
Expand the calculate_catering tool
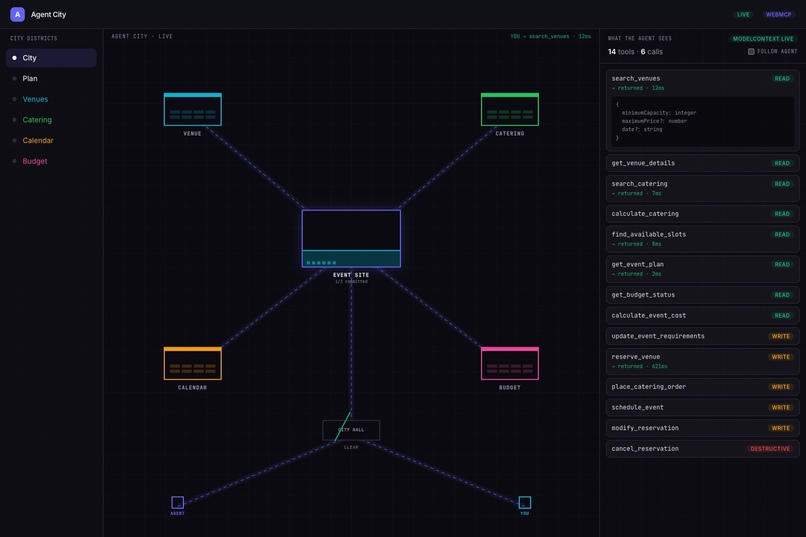click(x=702, y=214)
